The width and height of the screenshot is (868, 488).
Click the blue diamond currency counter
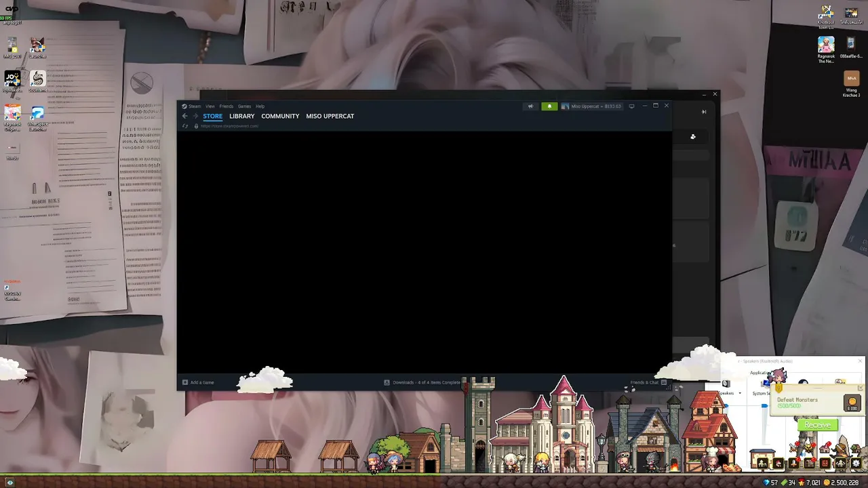771,483
